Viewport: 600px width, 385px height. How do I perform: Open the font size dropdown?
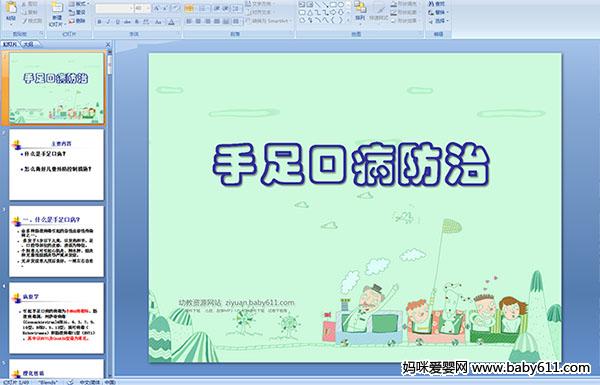[x=142, y=8]
